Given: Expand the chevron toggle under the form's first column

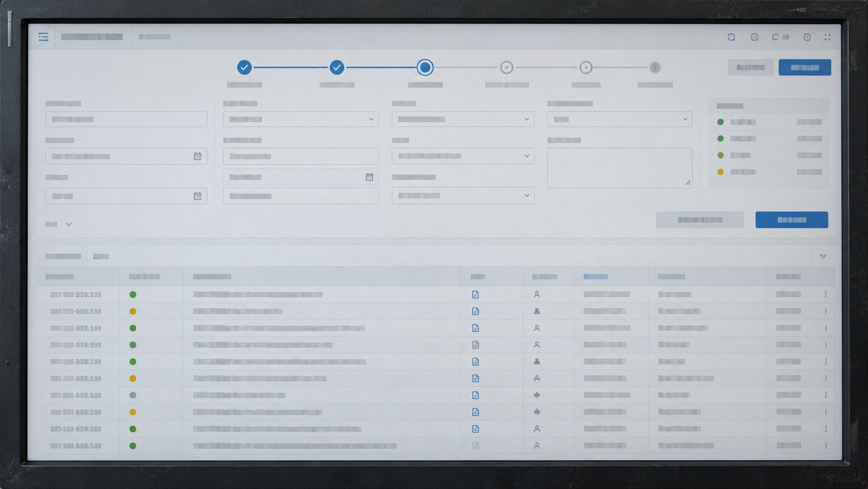Looking at the screenshot, I should [69, 224].
